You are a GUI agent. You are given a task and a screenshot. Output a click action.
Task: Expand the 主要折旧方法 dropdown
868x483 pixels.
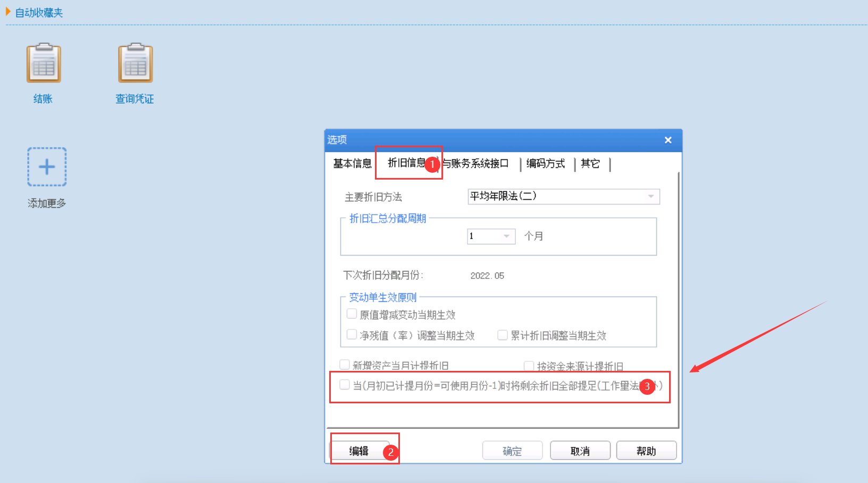pyautogui.click(x=650, y=197)
